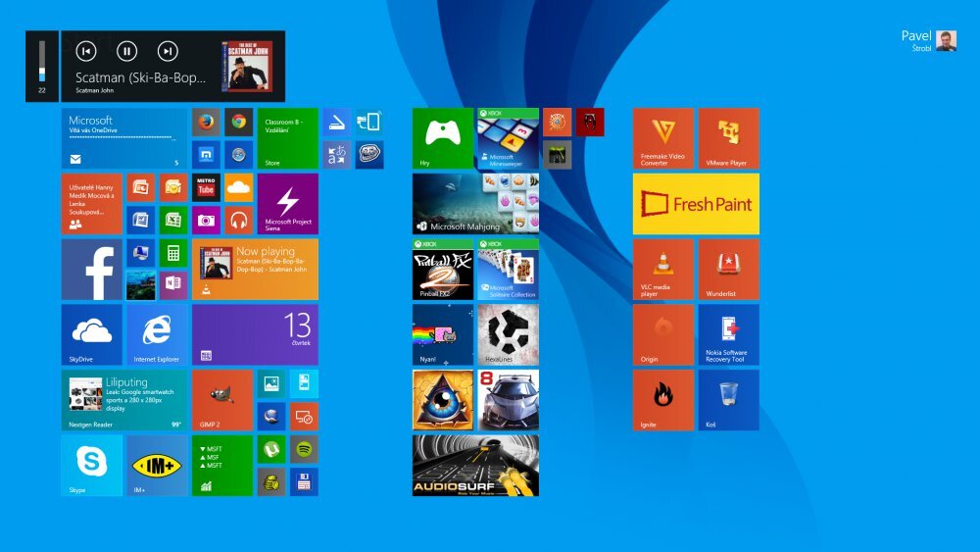Open Nextgen Reader Liliputing tile
Viewport: 980px width, 552px height.
tap(123, 400)
